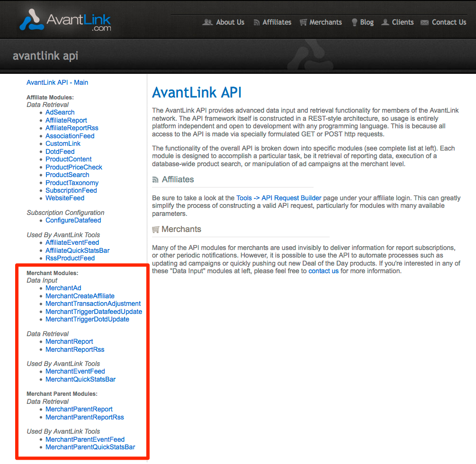Click the cart icon beside Merchants heading

pos(155,230)
